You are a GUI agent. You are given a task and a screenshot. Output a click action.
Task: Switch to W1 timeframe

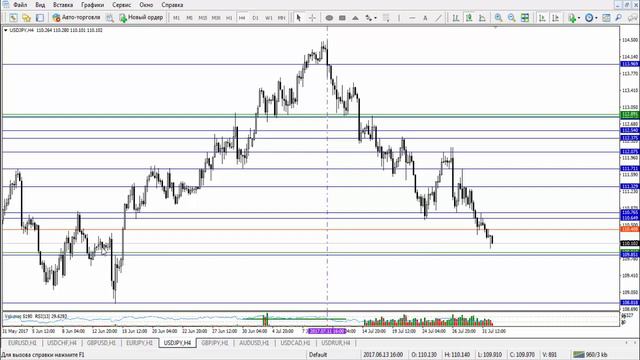[x=269, y=18]
